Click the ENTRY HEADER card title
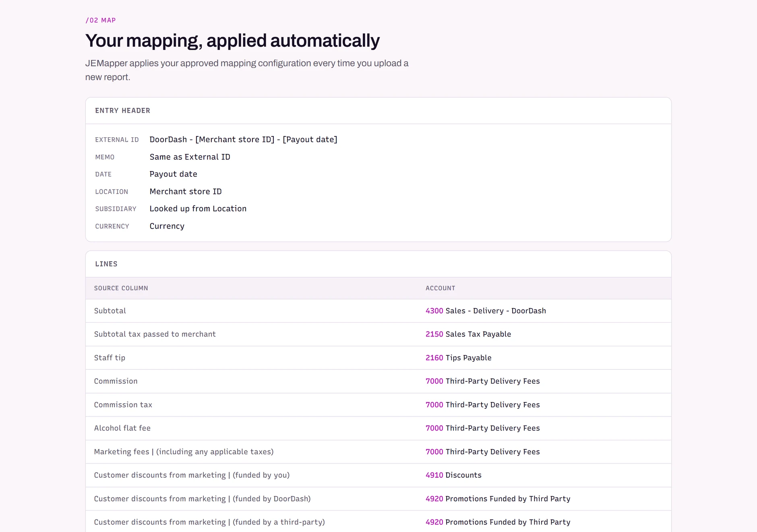This screenshot has height=532, width=757. [x=122, y=111]
